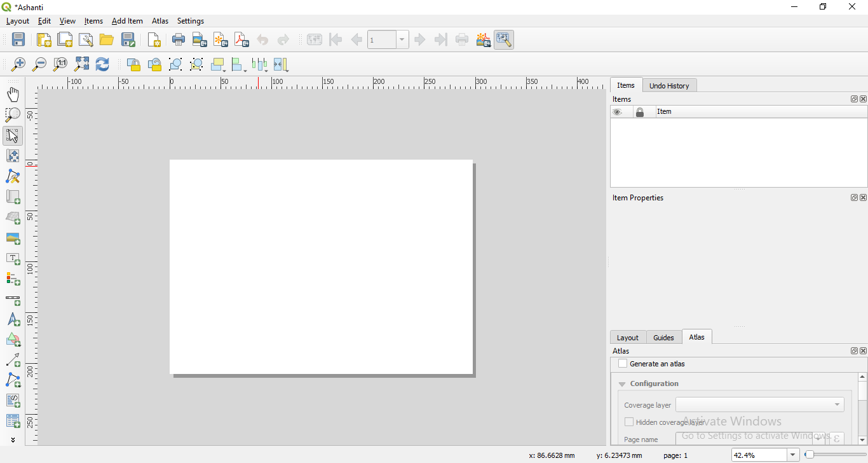Add an arrow item

coord(13,360)
